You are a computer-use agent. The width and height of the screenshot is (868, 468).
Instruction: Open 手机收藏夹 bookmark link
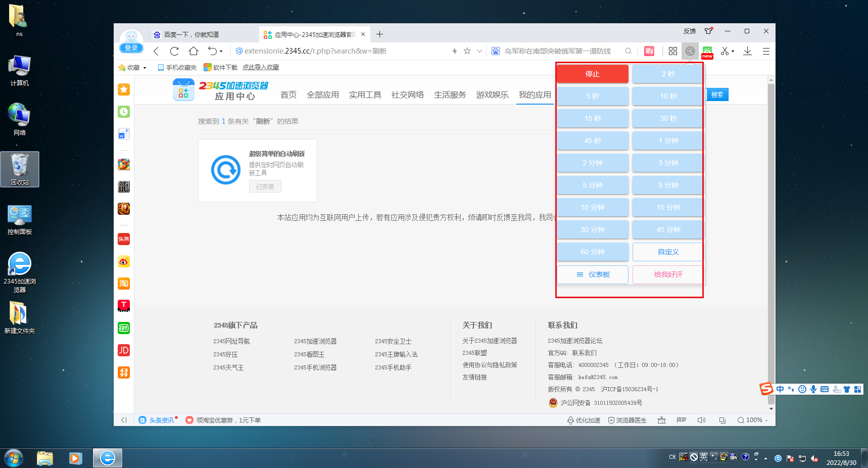177,68
